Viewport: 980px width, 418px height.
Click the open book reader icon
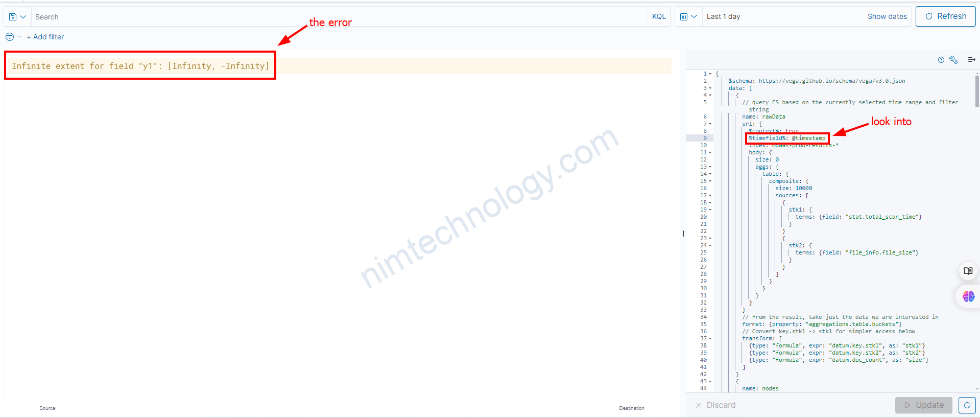point(968,271)
